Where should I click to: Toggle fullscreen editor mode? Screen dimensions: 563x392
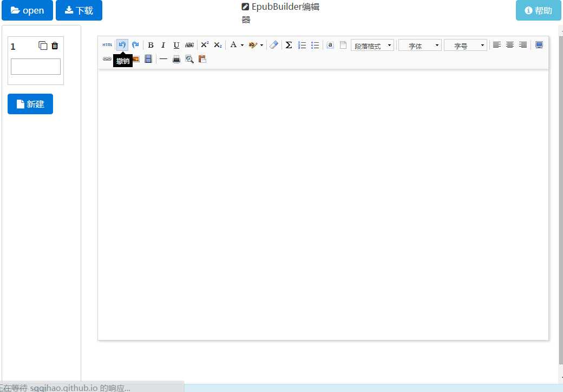click(539, 45)
